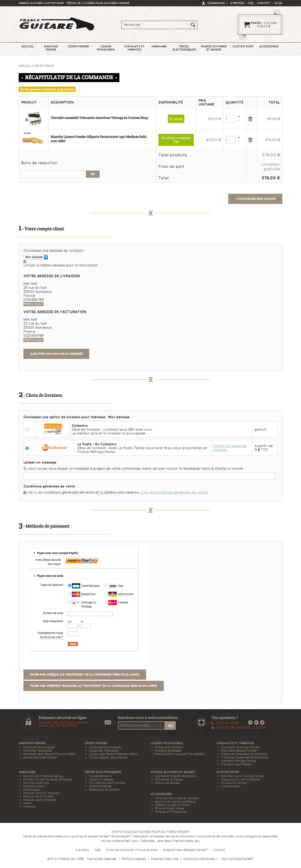Open the shopping cart basket icon
The width and height of the screenshot is (301, 868).
[247, 25]
